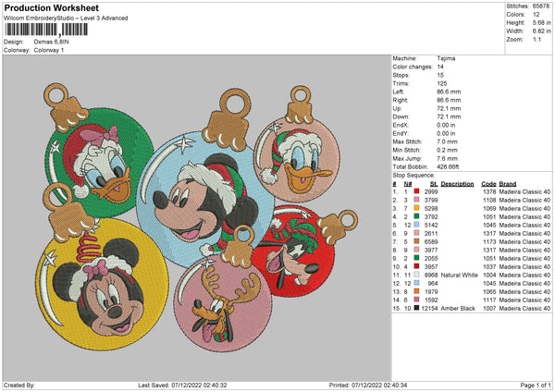Select the green swatch beside stitch count 3792

[x=416, y=216]
